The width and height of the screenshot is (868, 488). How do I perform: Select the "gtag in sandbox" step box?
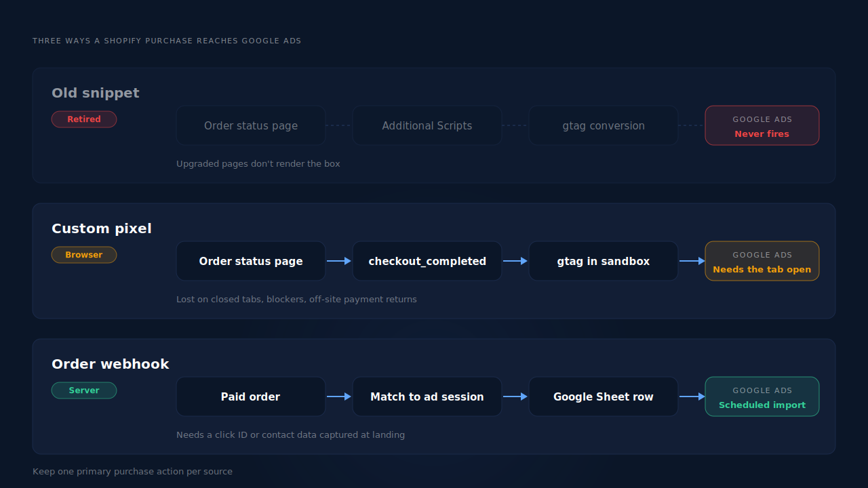[x=604, y=261]
